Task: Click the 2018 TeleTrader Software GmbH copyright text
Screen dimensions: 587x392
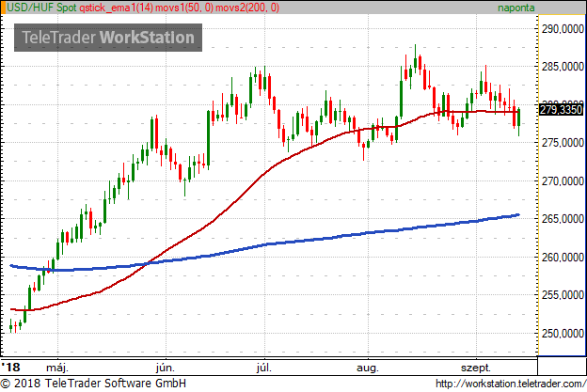Action: (93, 384)
